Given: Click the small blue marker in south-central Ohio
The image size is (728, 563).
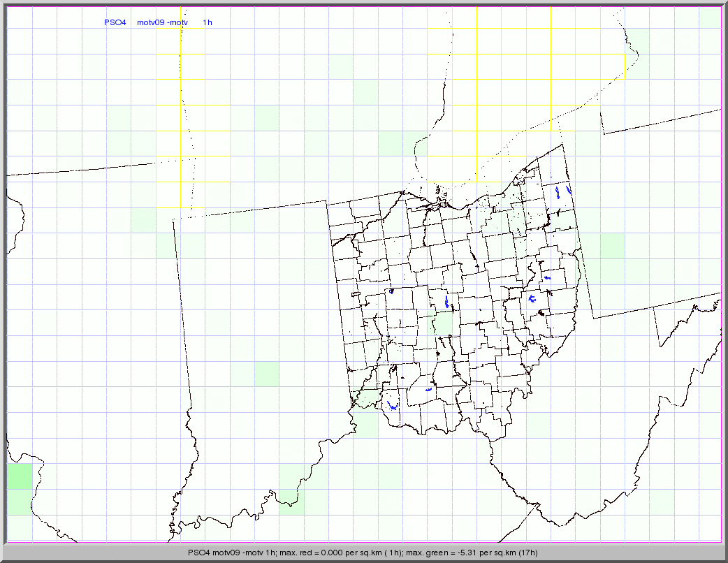Looking at the screenshot, I should point(428,389).
